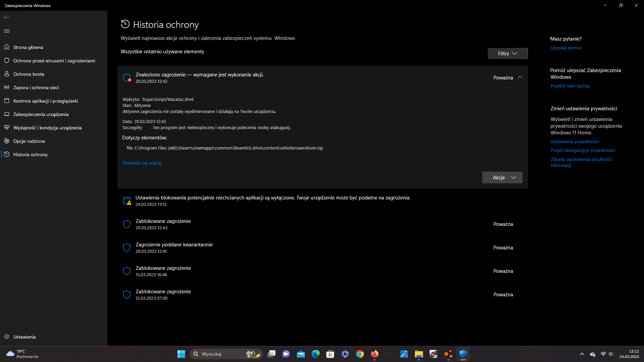The image size is (644, 362).
Task: Click the Strona główna home icon
Action: (7, 47)
